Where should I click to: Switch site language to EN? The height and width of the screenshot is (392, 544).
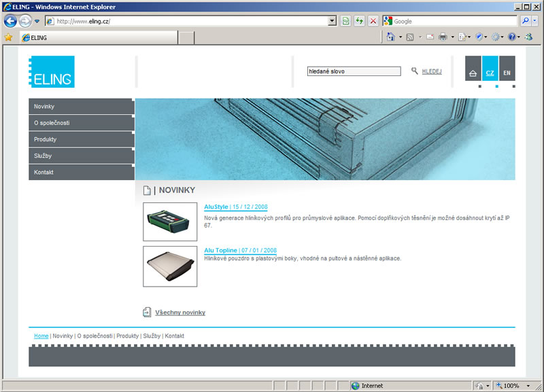pyautogui.click(x=507, y=73)
